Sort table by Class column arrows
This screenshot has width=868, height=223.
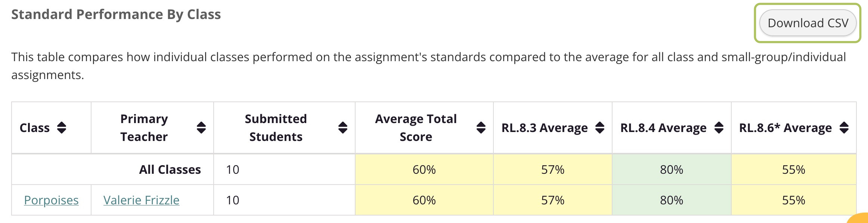click(62, 128)
